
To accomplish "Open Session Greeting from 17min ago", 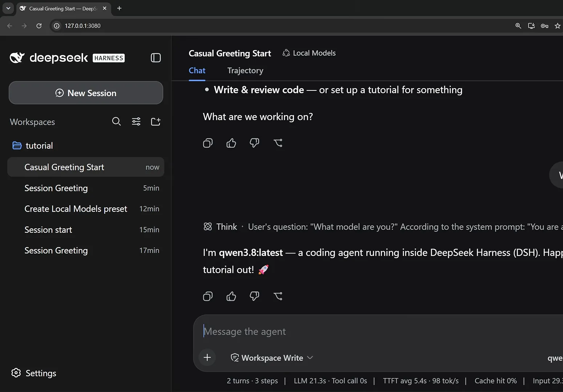I will pyautogui.click(x=86, y=250).
